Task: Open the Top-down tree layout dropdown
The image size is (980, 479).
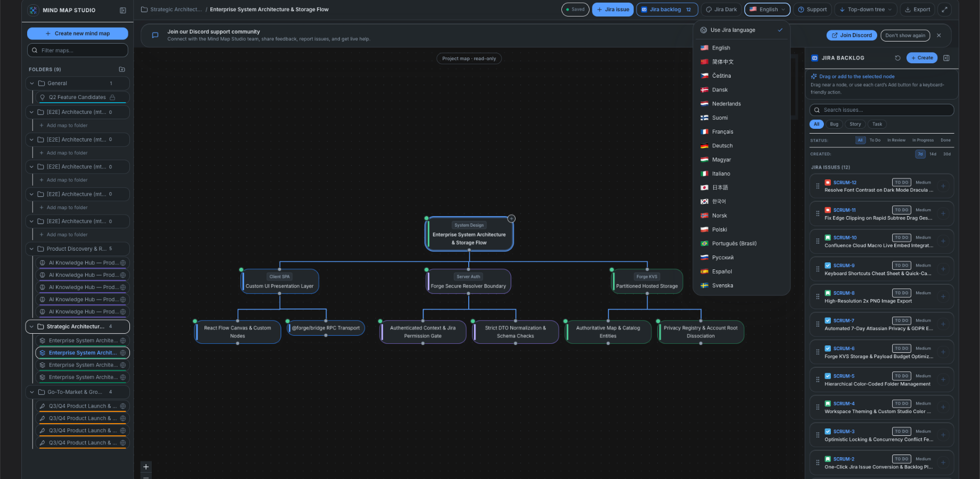Action: pos(865,10)
